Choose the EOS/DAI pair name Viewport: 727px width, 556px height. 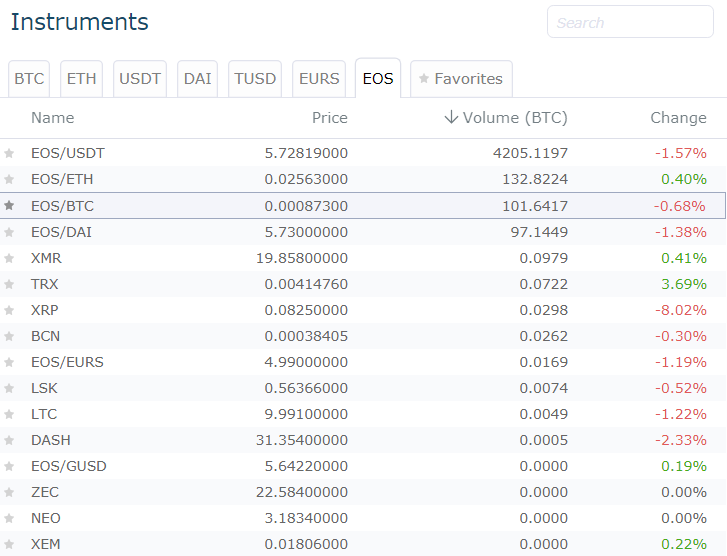point(61,232)
